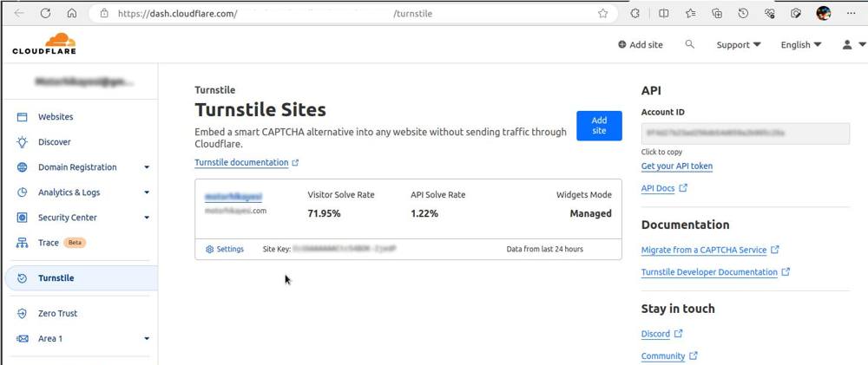Viewport: 868px width, 365px height.
Task: Click the browser refresh icon
Action: click(x=46, y=14)
